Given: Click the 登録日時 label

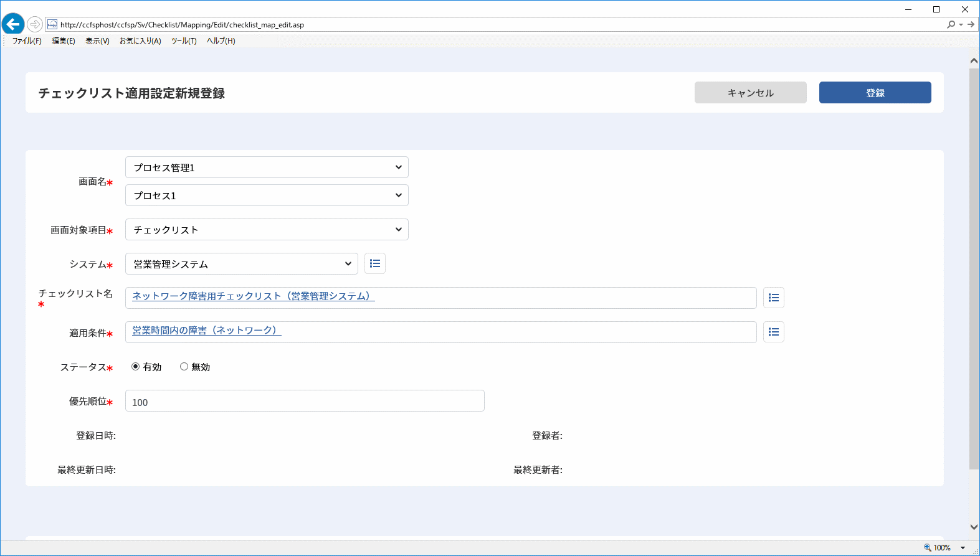Looking at the screenshot, I should pos(96,436).
